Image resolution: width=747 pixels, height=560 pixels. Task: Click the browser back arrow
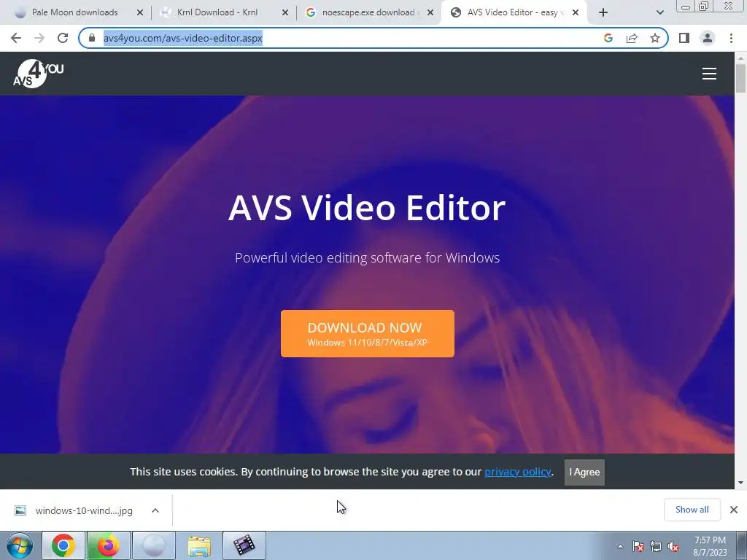(16, 38)
